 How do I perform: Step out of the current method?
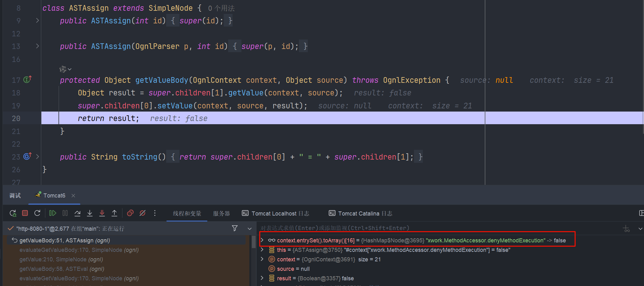(114, 213)
